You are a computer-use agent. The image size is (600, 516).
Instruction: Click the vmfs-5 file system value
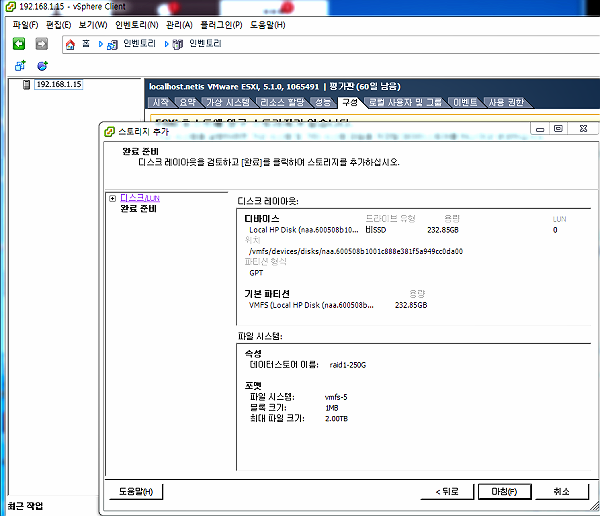click(x=336, y=397)
